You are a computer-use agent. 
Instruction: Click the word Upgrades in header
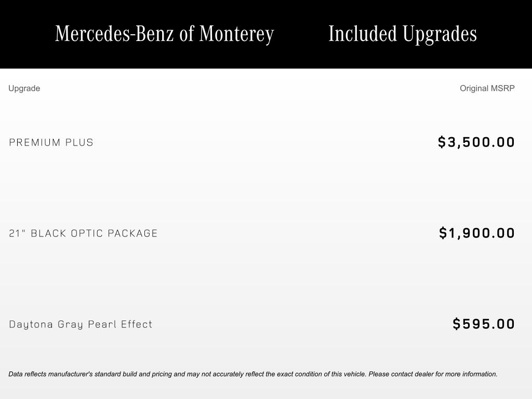click(440, 34)
